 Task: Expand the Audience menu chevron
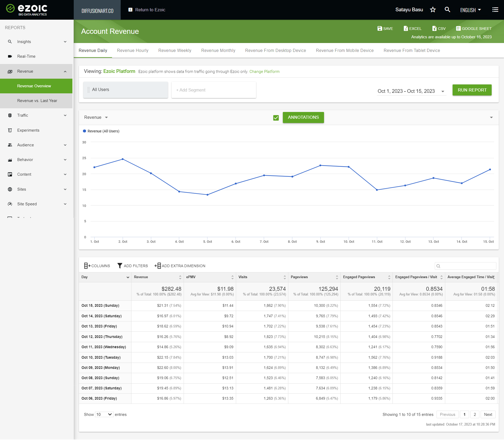point(65,145)
